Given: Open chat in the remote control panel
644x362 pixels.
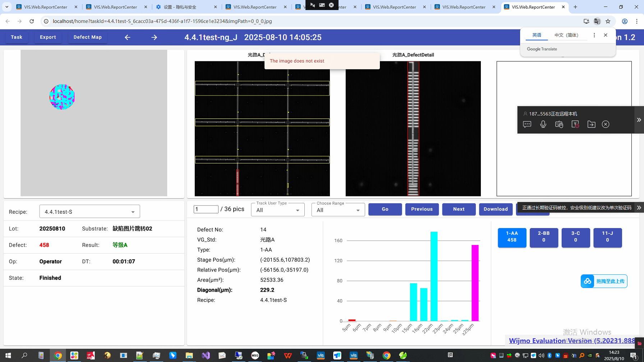Looking at the screenshot, I should 527,124.
